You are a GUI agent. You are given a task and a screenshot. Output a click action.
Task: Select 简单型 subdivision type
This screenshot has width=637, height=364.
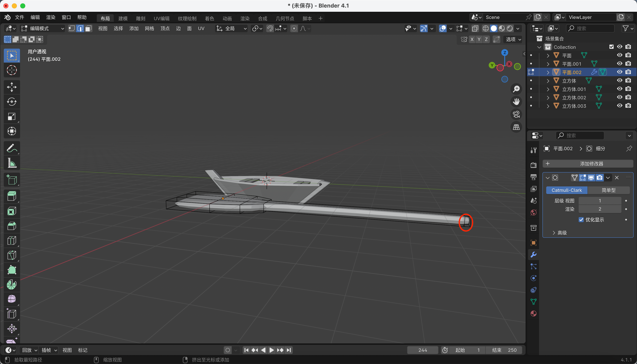pyautogui.click(x=609, y=190)
